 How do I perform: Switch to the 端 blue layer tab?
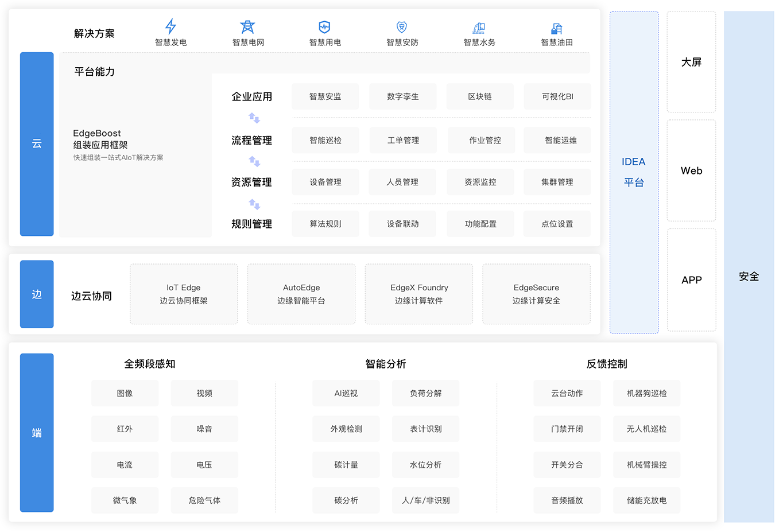37,432
